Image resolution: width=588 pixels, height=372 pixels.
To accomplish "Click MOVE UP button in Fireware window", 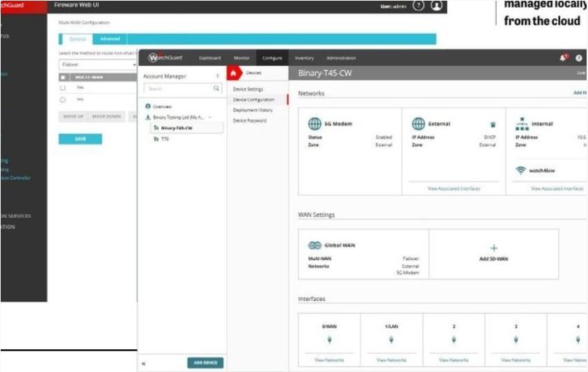I will (73, 117).
